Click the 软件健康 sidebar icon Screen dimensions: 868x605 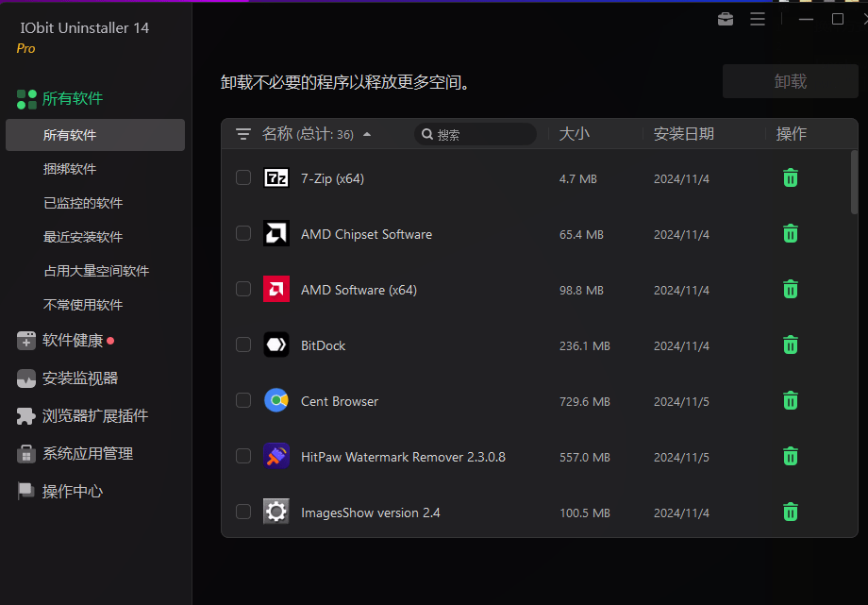coord(26,341)
